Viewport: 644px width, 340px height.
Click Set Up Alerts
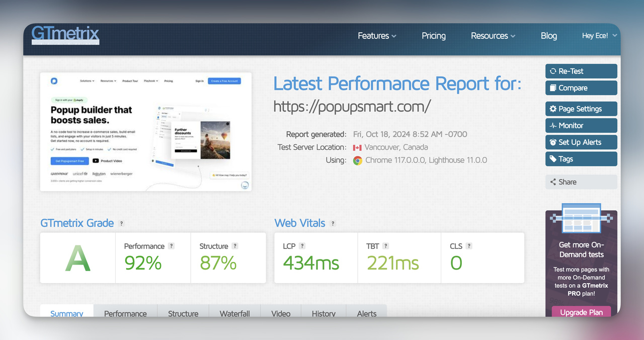click(581, 142)
